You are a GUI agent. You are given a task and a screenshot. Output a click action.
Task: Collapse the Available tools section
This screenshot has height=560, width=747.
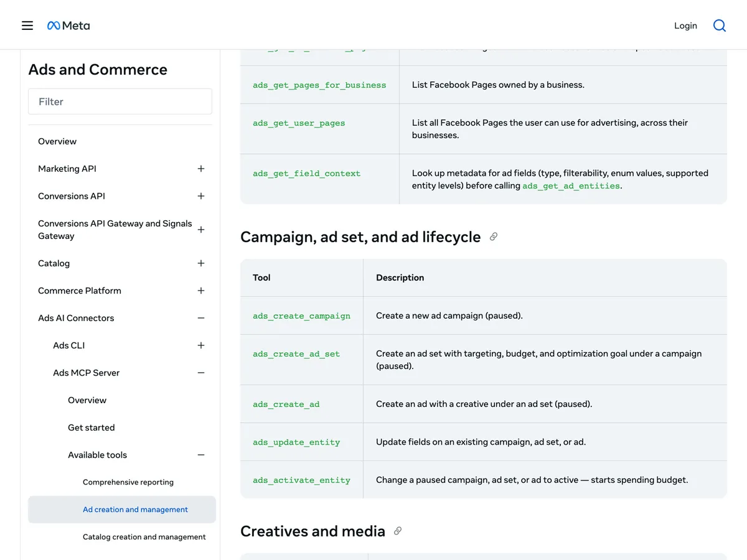(201, 455)
